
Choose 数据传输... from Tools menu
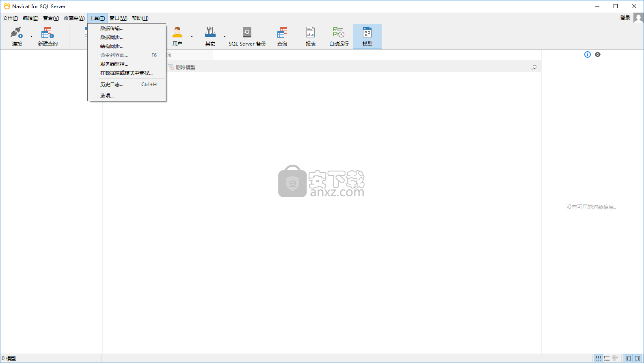[x=127, y=28]
